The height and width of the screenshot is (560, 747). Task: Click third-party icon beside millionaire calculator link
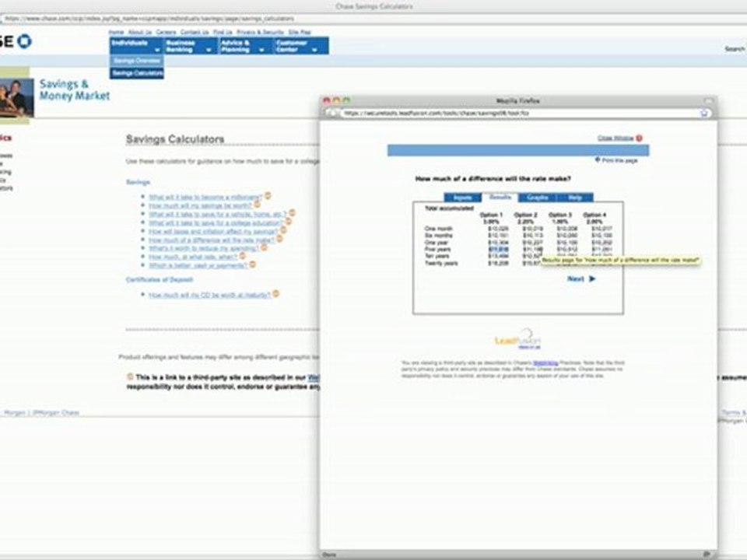pos(268,196)
